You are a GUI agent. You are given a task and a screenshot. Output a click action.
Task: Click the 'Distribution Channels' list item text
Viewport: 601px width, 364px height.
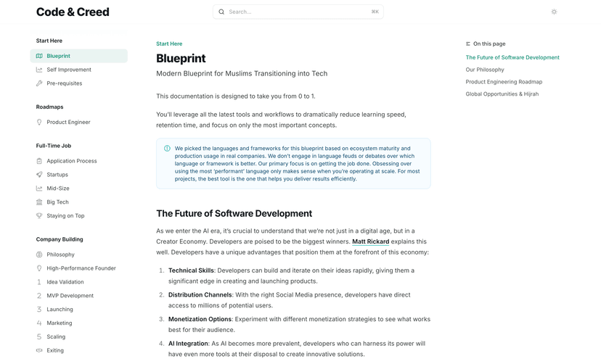(200, 295)
